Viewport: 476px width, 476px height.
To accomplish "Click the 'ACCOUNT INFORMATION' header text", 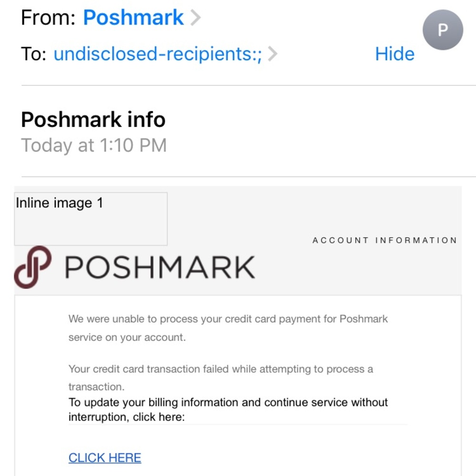I will pos(385,240).
